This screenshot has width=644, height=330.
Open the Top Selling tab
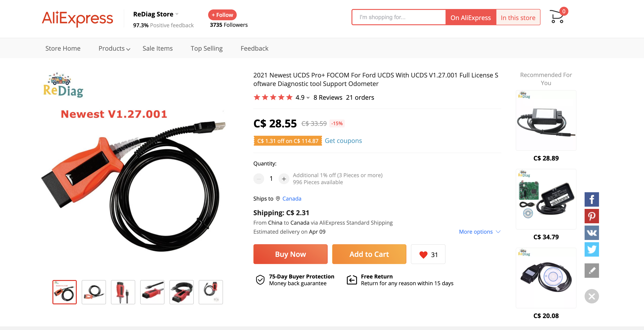[207, 48]
